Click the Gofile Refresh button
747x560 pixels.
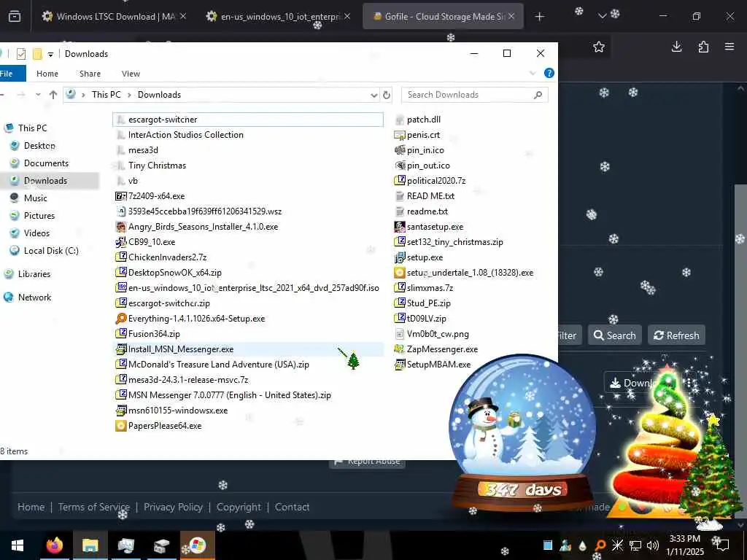[676, 335]
